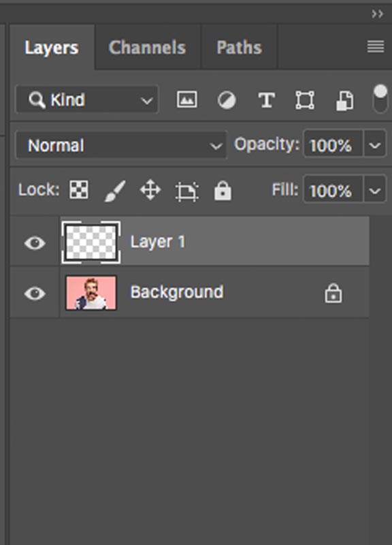Expand the Opacity slider arrow
This screenshot has width=392, height=545.
pyautogui.click(x=374, y=144)
